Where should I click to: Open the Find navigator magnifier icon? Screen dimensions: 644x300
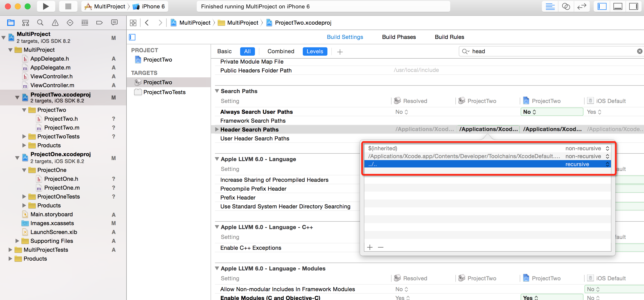point(40,23)
